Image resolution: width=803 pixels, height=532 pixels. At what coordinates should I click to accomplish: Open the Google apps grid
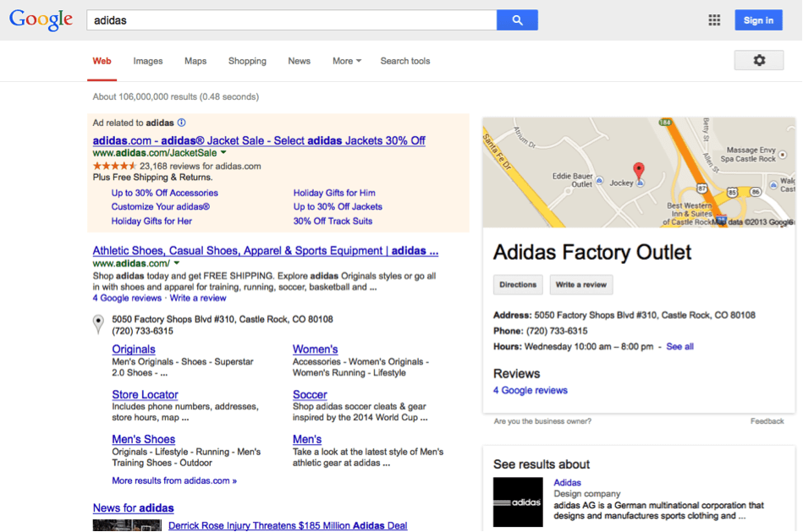coord(714,20)
